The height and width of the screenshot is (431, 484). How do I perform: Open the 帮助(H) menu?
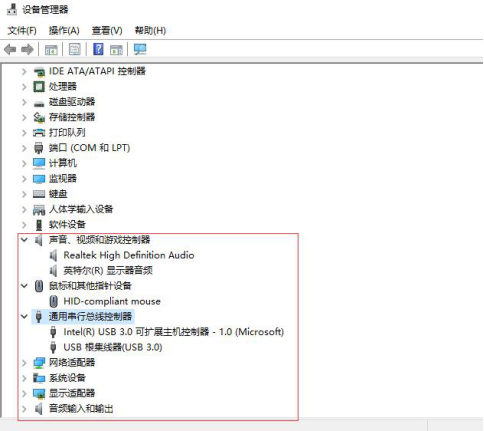(x=150, y=31)
